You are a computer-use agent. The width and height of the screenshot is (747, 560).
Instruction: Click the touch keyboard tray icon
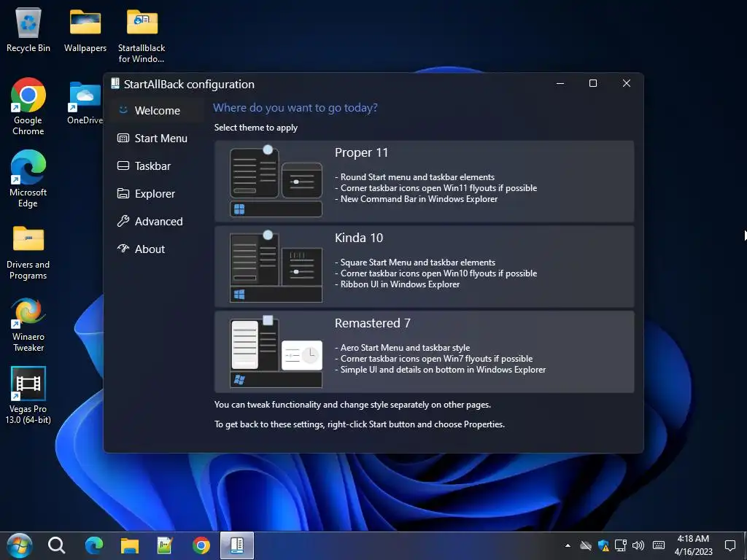pyautogui.click(x=659, y=545)
